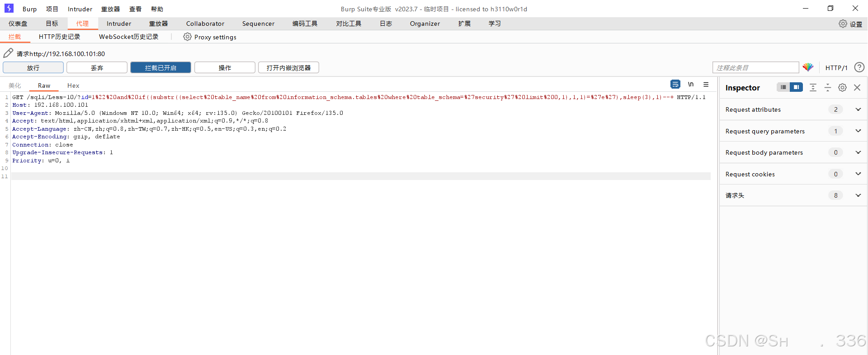This screenshot has height=355, width=868.
Task: Open the 帮助 help menu
Action: tap(157, 9)
